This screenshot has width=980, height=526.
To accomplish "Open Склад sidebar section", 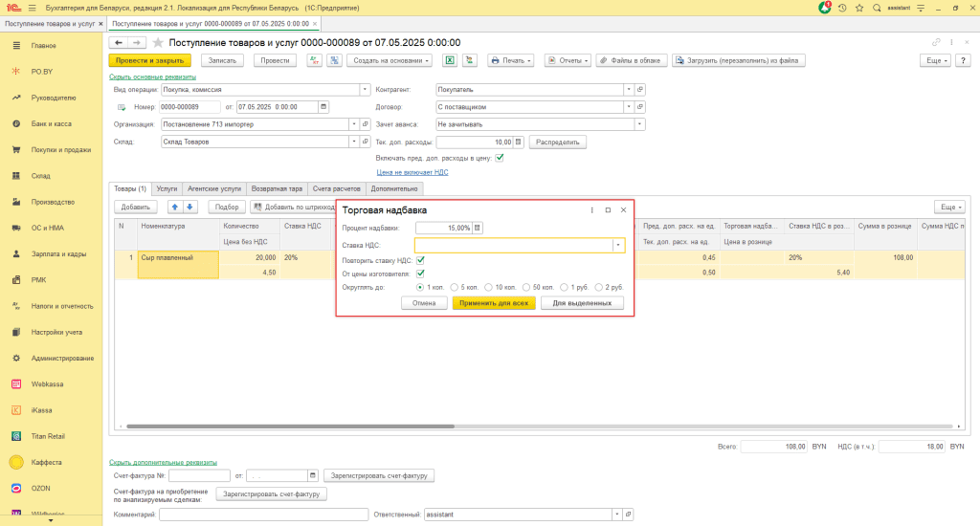I will (40, 176).
